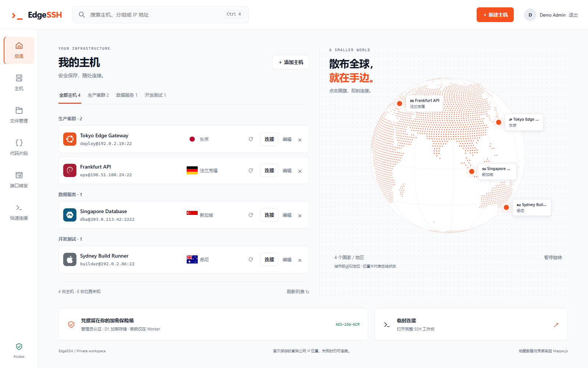The height and width of the screenshot is (368, 588).
Task: Connect to Tokyo Edge Gateway
Action: [x=269, y=139]
